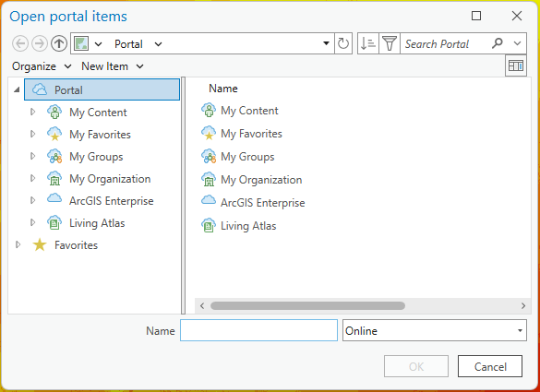Screen dimensions: 540x392
Task: Click the Cancel button
Action: tap(490, 366)
